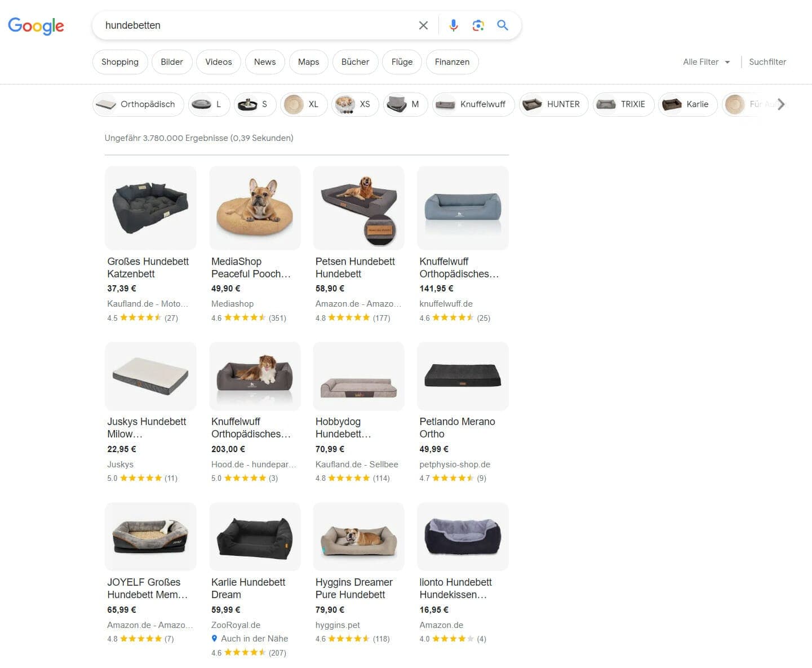Click the Petsen Hundebett Hundebett title
Image resolution: width=812 pixels, height=668 pixels.
pos(355,268)
